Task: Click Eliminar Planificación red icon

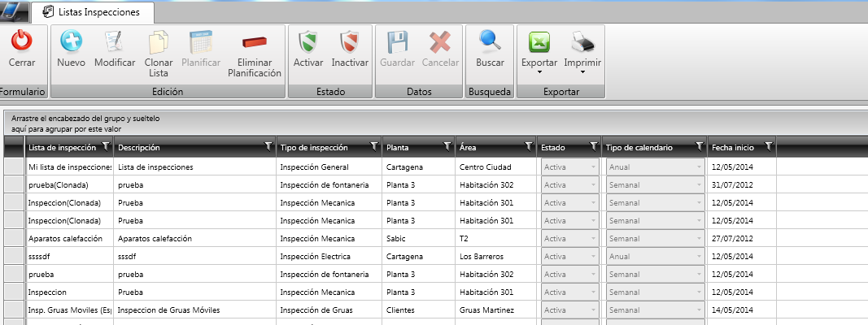Action: click(255, 42)
